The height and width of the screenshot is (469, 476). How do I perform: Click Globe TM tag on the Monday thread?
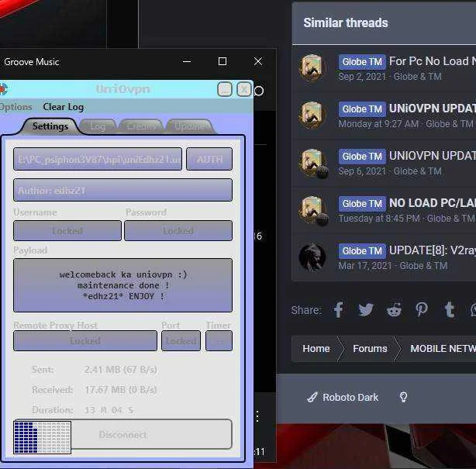[x=362, y=109]
